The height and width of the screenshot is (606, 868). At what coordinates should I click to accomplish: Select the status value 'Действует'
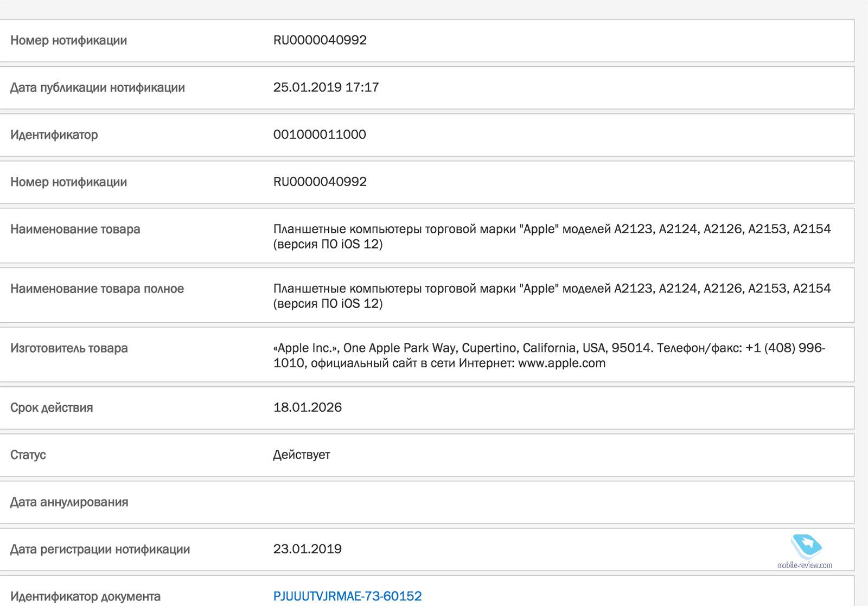(x=302, y=455)
